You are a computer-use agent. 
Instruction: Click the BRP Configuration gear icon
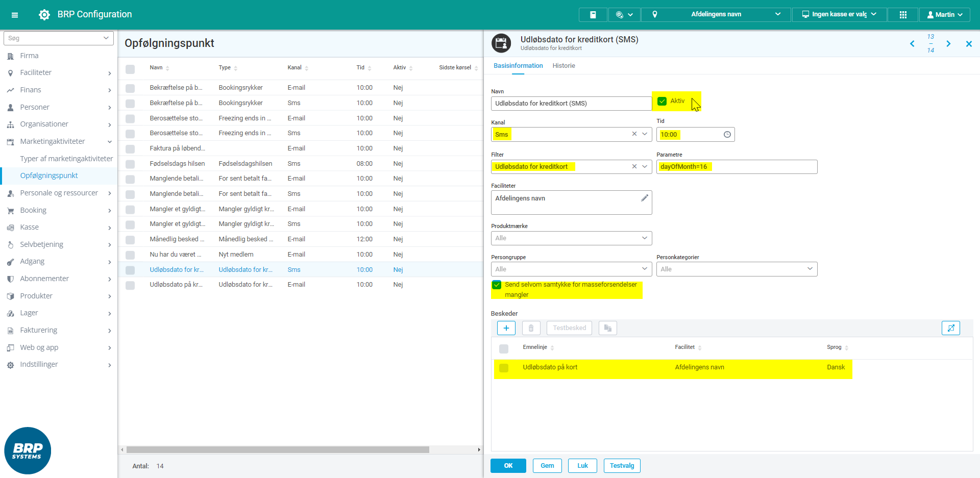tap(44, 15)
